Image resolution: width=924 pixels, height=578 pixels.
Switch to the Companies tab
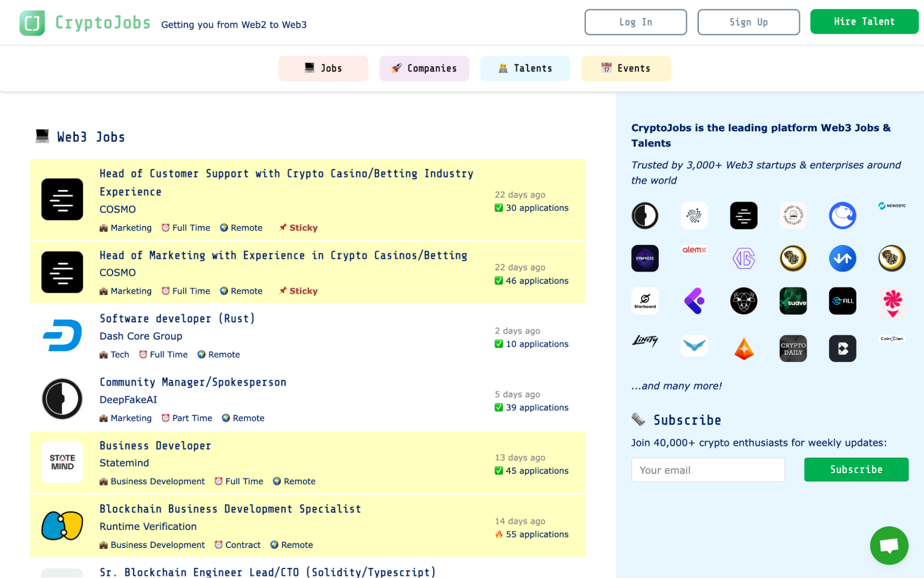(x=424, y=68)
